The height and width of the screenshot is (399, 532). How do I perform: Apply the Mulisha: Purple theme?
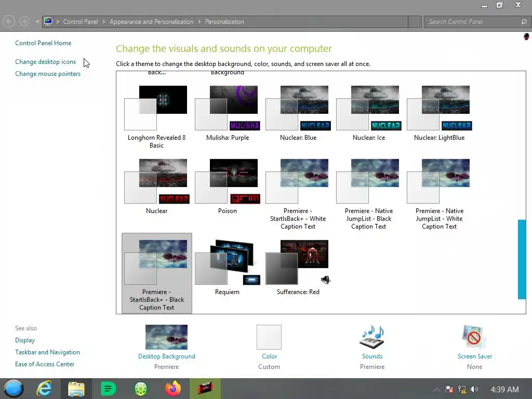[228, 112]
